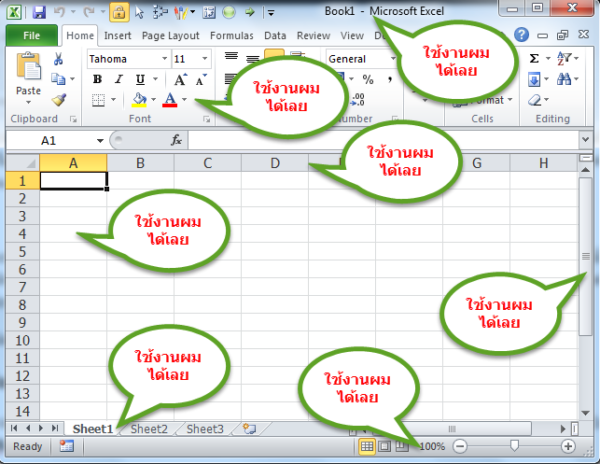Click the Insert Function fx icon
This screenshot has width=600, height=464.
177,141
